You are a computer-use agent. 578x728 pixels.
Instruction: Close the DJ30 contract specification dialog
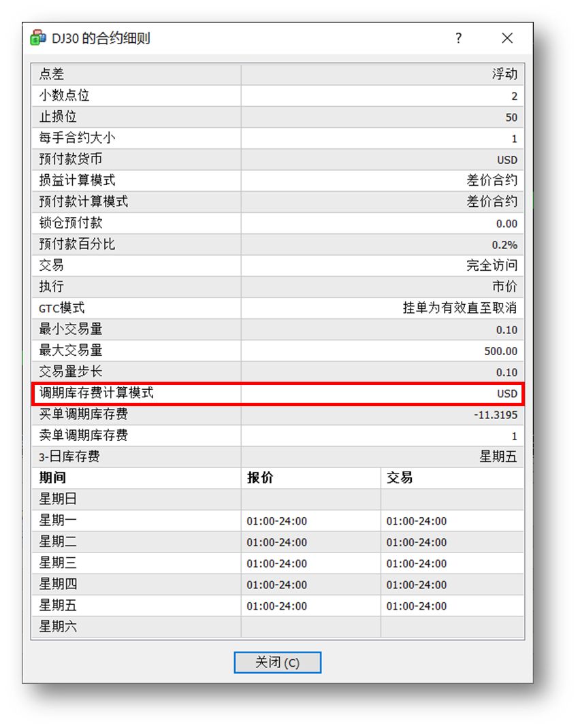[507, 38]
